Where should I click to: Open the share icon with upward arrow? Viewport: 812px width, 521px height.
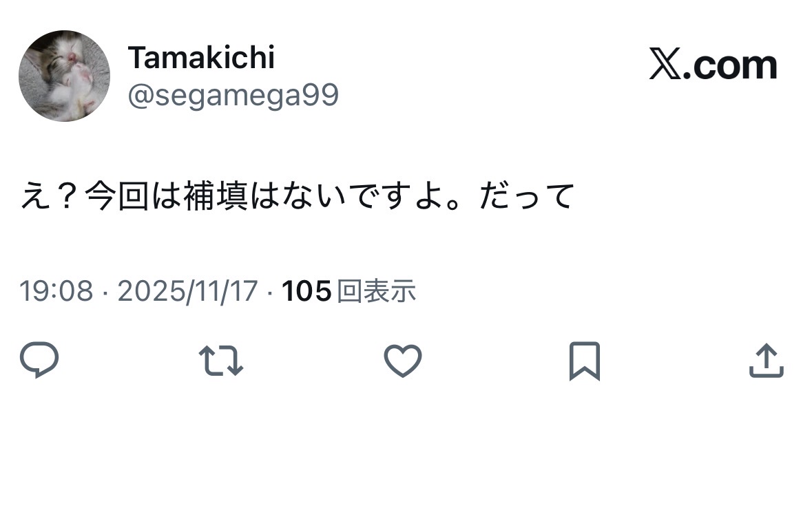pyautogui.click(x=766, y=361)
